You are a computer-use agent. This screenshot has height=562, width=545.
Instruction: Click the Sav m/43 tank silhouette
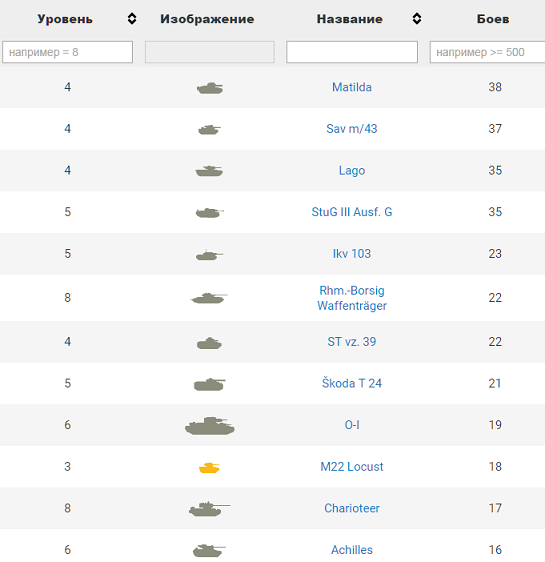210,129
